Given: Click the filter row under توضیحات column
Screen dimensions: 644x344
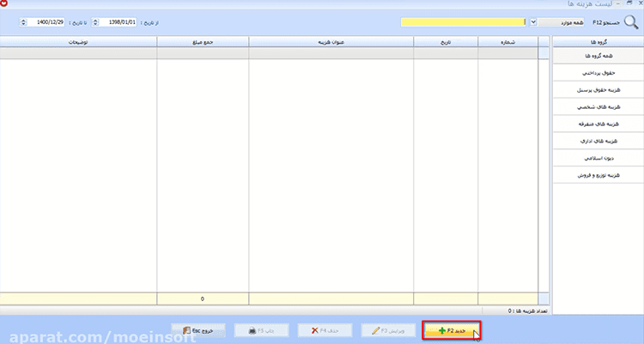Looking at the screenshot, I should (x=78, y=53).
